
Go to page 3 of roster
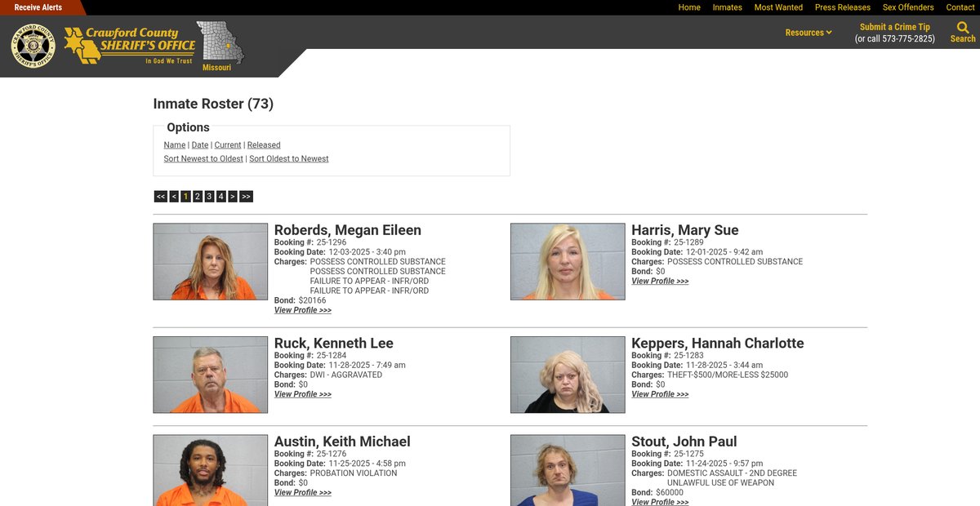[x=209, y=197]
